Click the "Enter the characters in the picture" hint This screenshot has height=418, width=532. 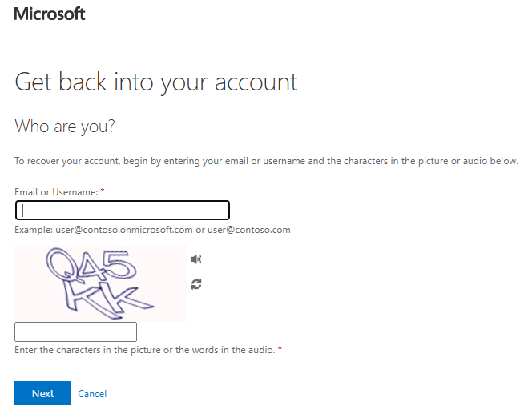pyautogui.click(x=144, y=351)
